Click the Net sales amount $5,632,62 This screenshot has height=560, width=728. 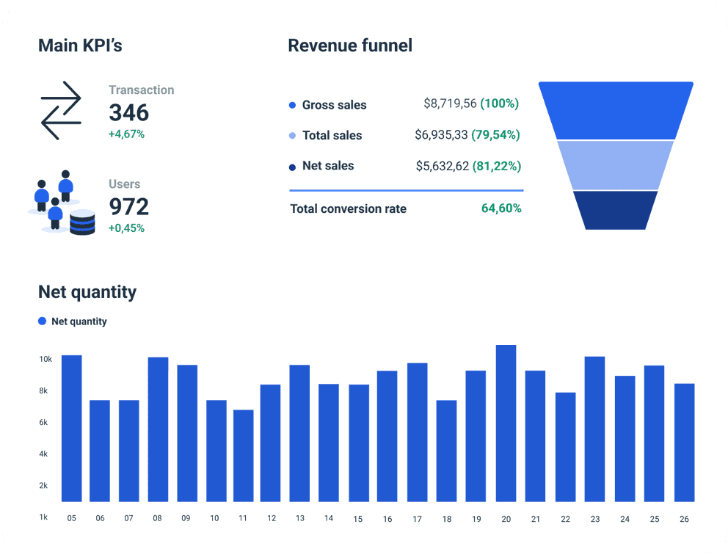tap(443, 166)
